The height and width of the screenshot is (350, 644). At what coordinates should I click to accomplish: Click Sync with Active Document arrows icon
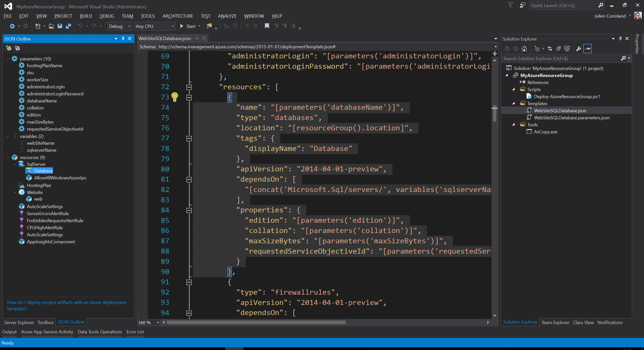click(x=550, y=49)
